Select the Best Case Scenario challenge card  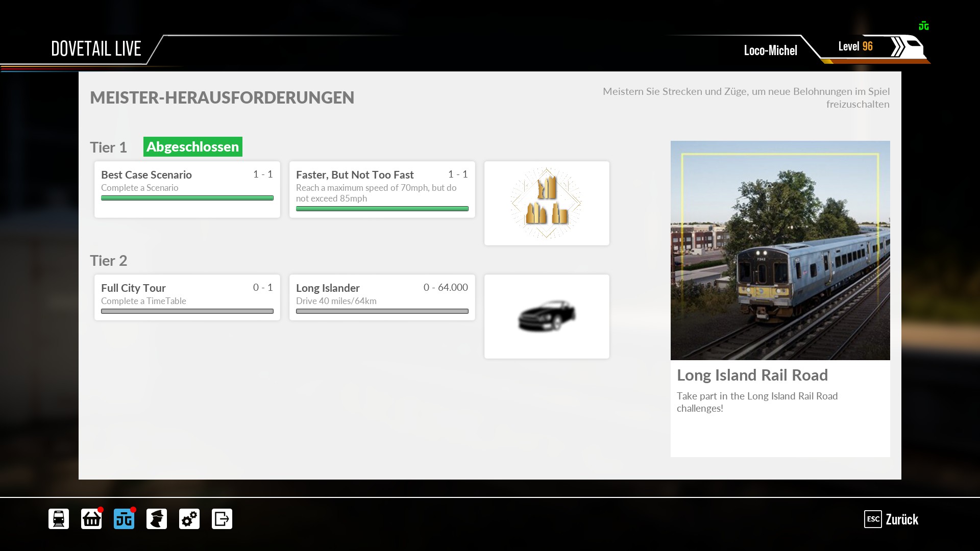click(187, 189)
